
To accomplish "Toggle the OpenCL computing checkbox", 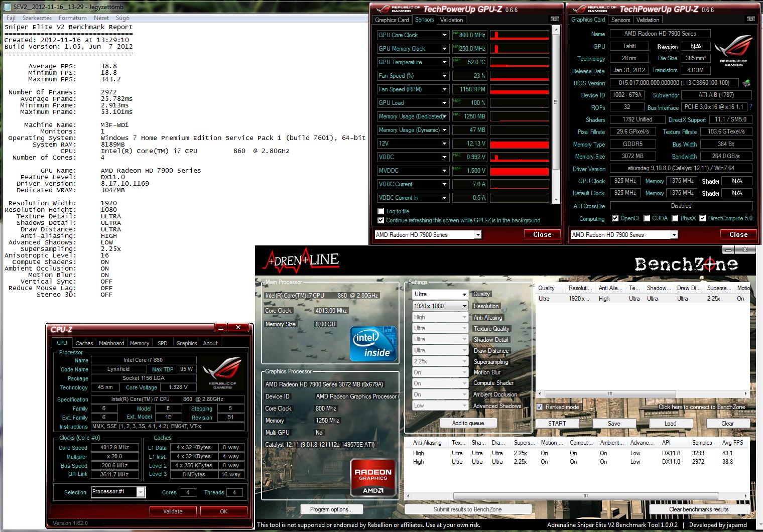I will pos(615,218).
